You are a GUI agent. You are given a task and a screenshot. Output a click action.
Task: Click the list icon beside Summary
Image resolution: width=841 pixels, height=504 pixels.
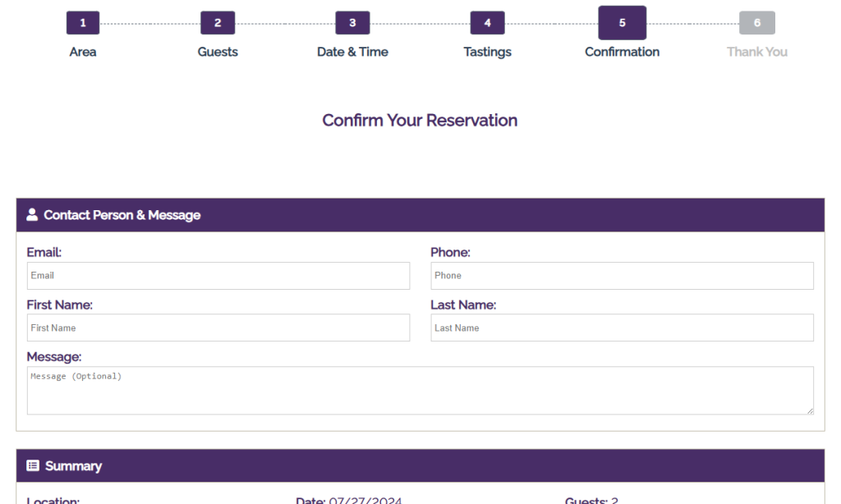(33, 465)
